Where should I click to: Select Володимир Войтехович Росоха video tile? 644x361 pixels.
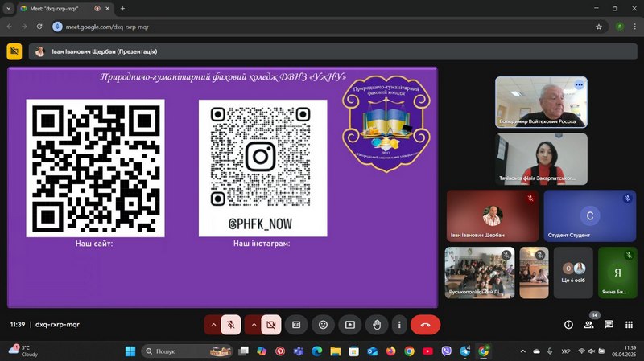[x=541, y=102]
